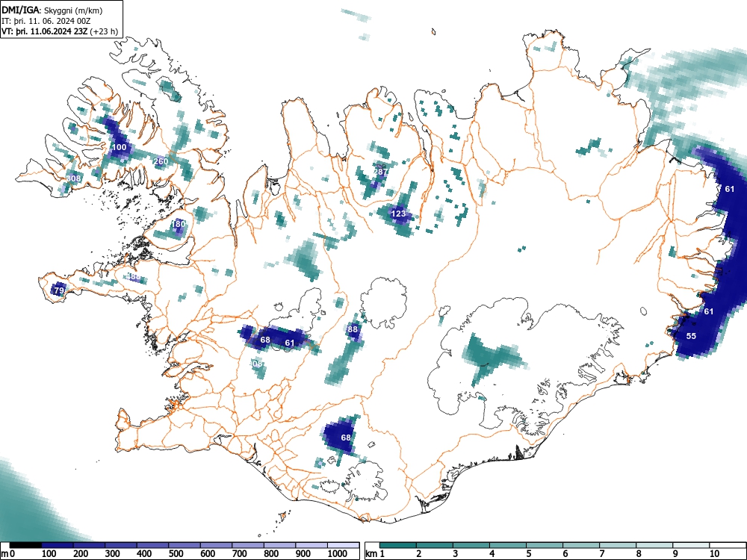Click the 'km' unit label of the kilometer legend
Screen dimensions: 747x560
371,554
